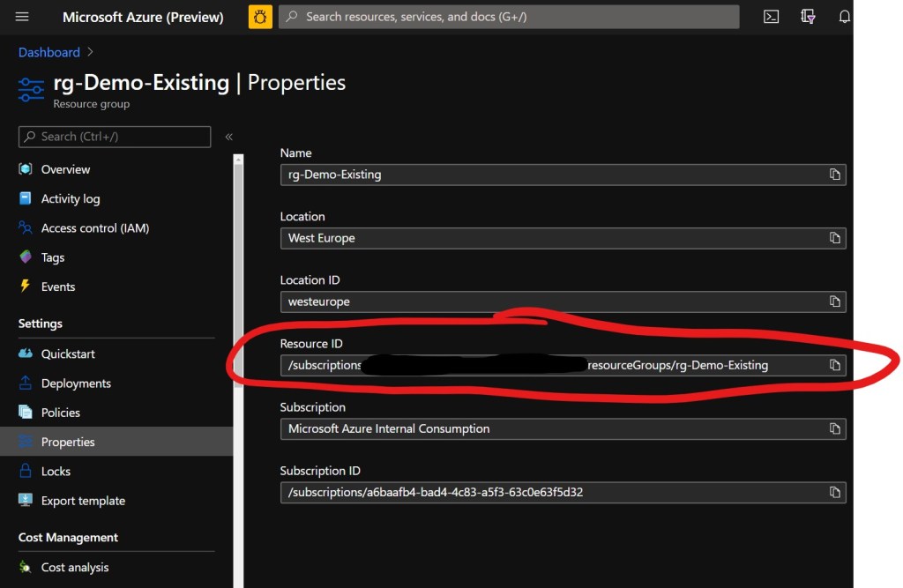903x588 pixels.
Task: Open Cost analysis in Cost Management
Action: click(75, 568)
